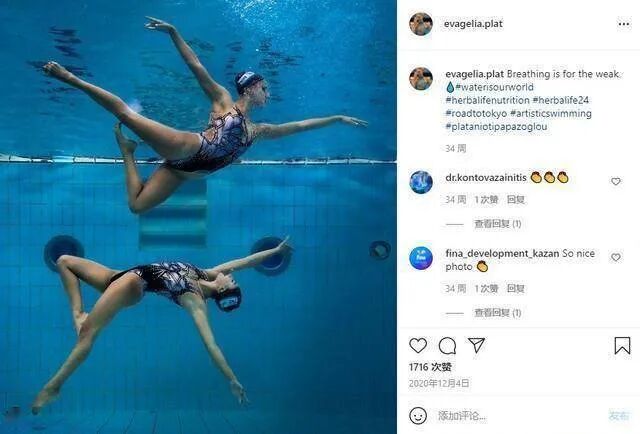640x434 pixels.
Task: View the 1716 likes list
Action: coord(430,367)
